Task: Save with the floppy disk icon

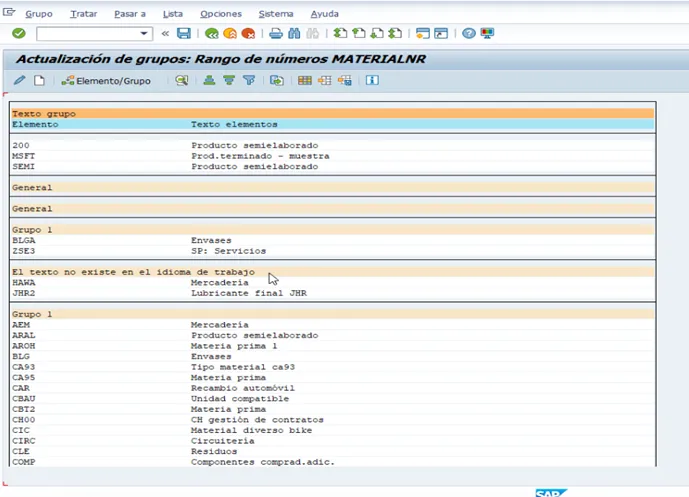Action: coord(184,33)
